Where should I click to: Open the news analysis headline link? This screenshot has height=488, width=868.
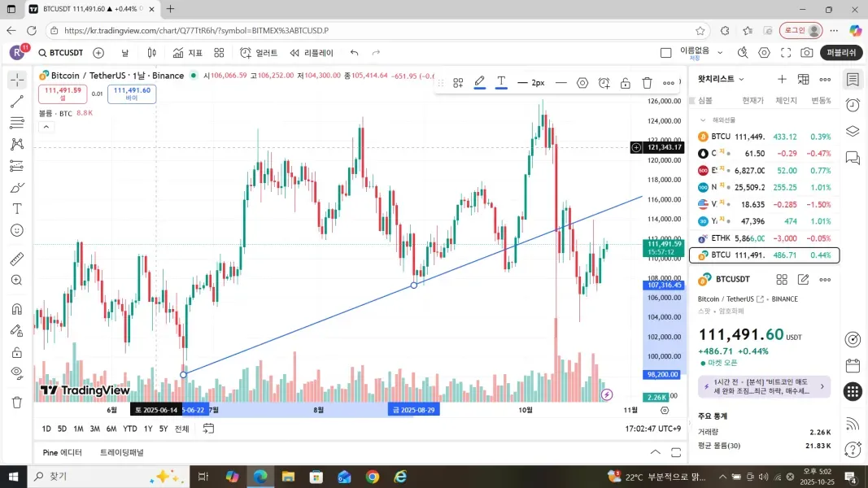[x=764, y=386]
